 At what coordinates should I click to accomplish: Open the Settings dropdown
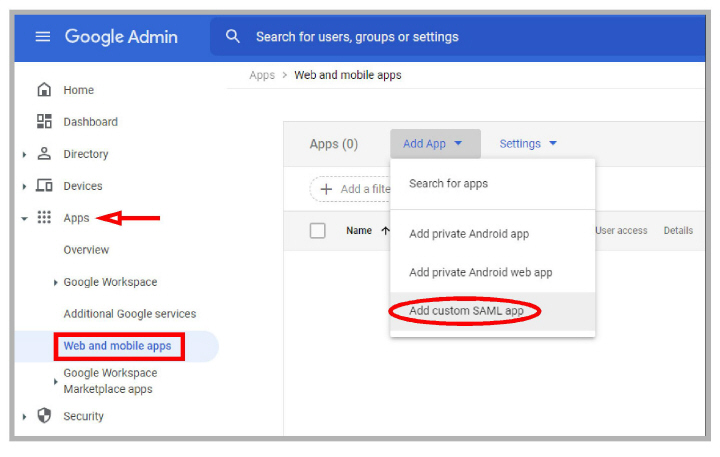528,144
